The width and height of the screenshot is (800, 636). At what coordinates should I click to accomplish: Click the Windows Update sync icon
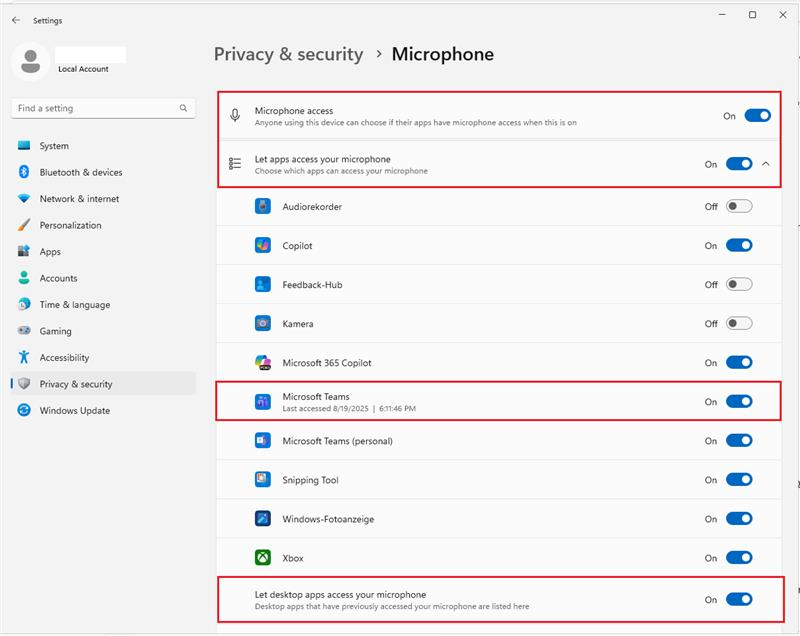pyautogui.click(x=24, y=410)
